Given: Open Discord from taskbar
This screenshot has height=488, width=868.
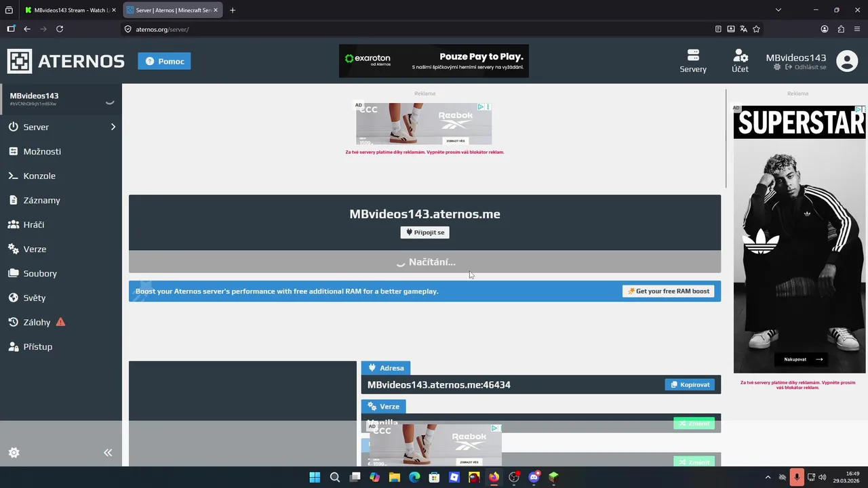Looking at the screenshot, I should pos(534,477).
